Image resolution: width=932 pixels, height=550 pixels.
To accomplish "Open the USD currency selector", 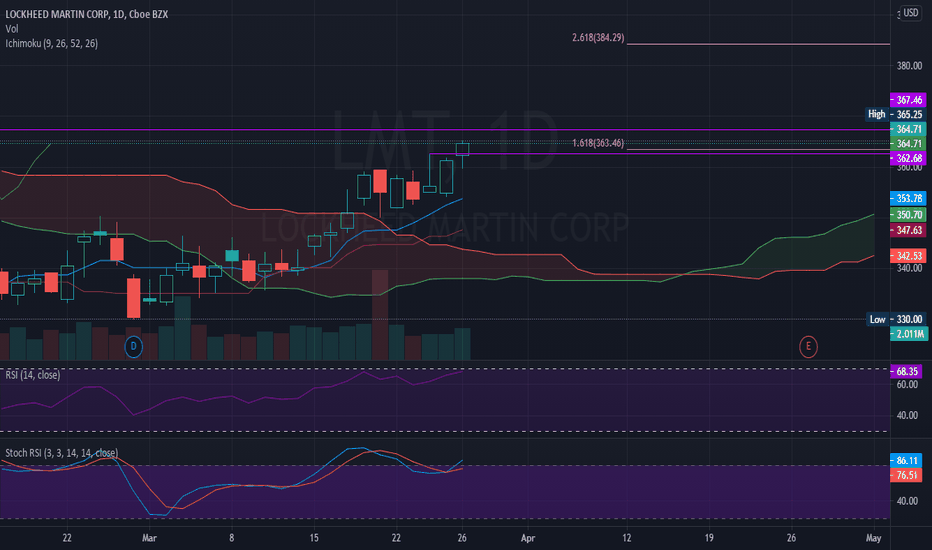I will pyautogui.click(x=910, y=12).
